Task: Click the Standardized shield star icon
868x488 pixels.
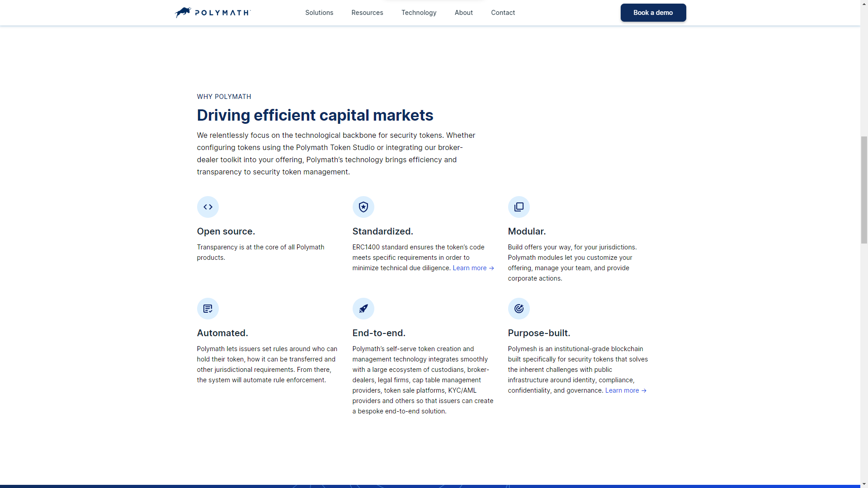Action: 363,207
